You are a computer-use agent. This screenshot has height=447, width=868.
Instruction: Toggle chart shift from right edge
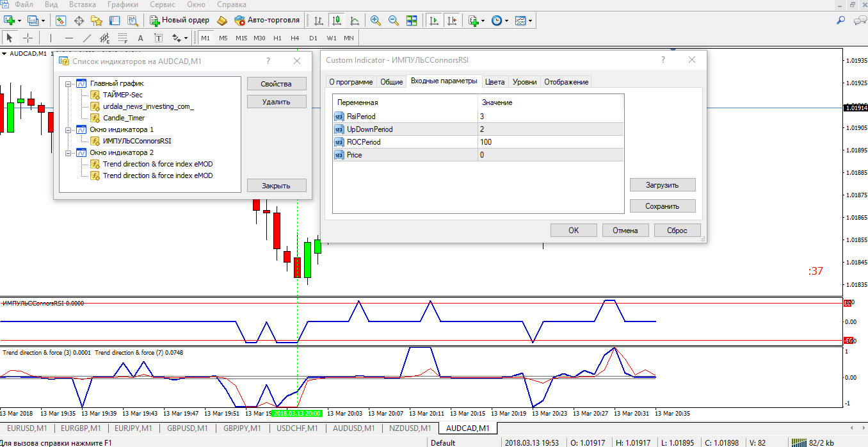453,20
